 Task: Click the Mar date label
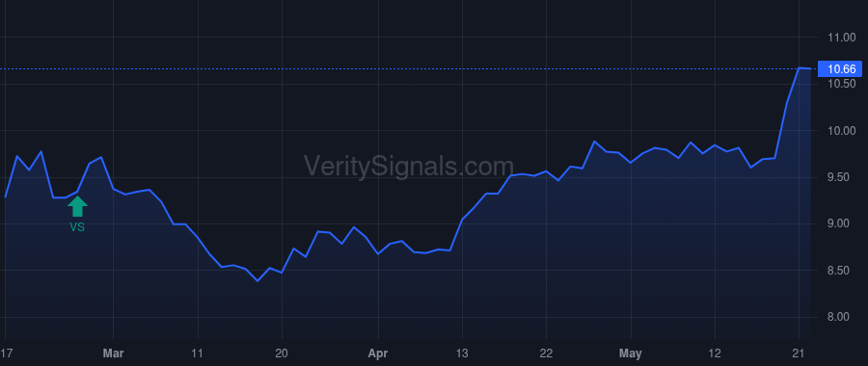pyautogui.click(x=114, y=353)
